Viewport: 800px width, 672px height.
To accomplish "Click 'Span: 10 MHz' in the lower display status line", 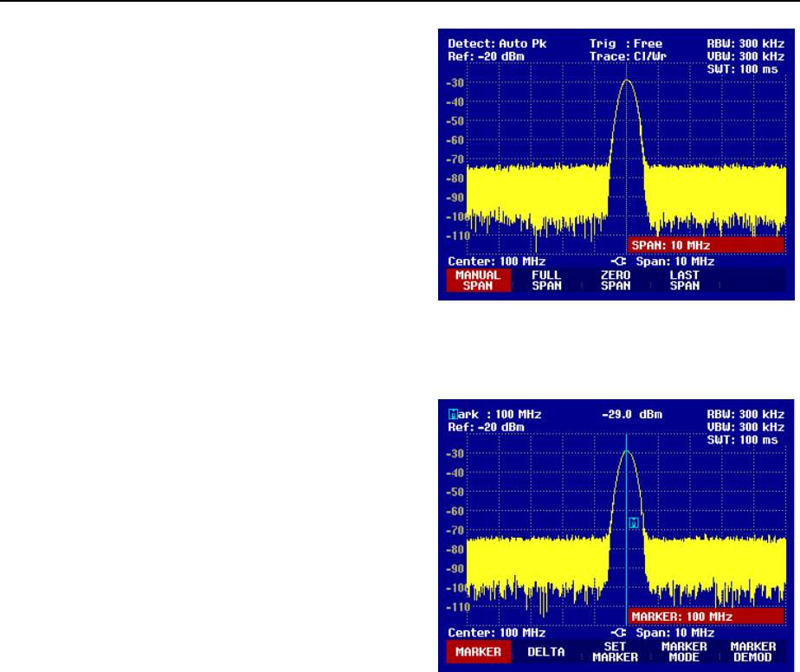I will coord(675,633).
